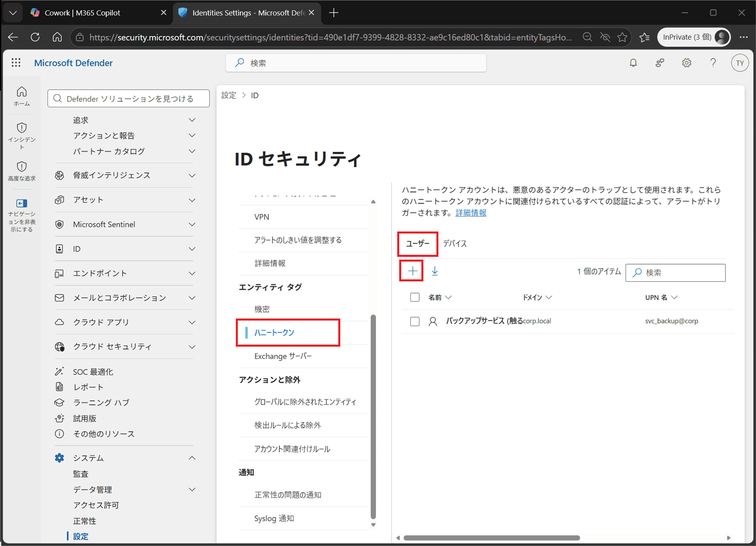Click the add plus icon for honeytoken users
Image resolution: width=756 pixels, height=546 pixels.
pyautogui.click(x=412, y=271)
